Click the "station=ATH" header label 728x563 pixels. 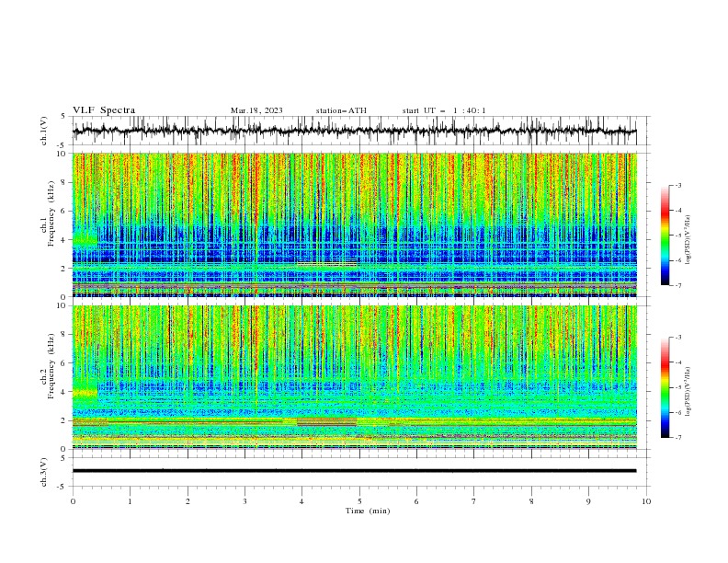click(x=341, y=110)
